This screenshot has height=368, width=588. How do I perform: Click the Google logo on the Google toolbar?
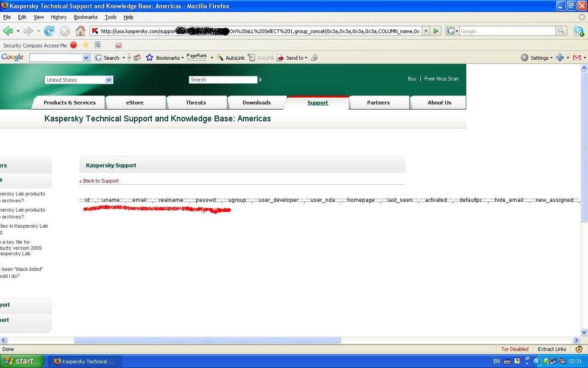click(x=13, y=57)
